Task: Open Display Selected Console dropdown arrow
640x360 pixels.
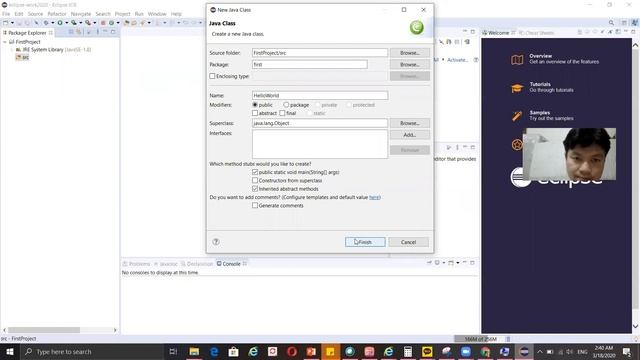Action: click(x=444, y=263)
